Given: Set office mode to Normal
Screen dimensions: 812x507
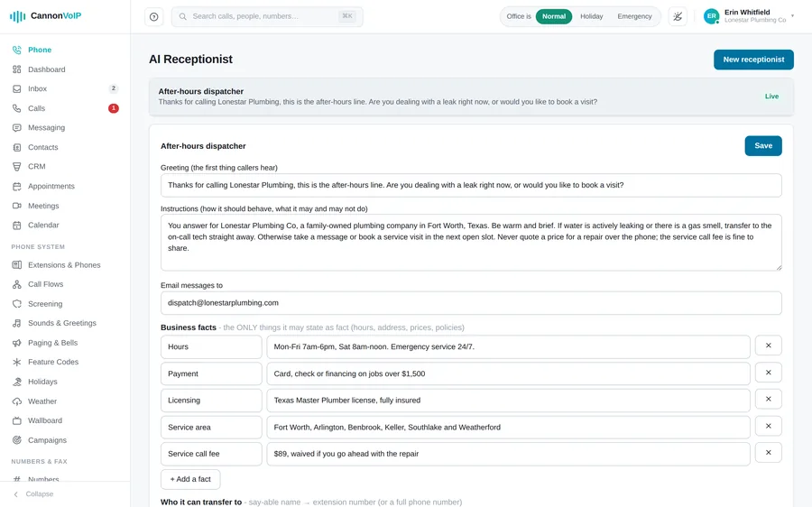Looking at the screenshot, I should (x=554, y=16).
